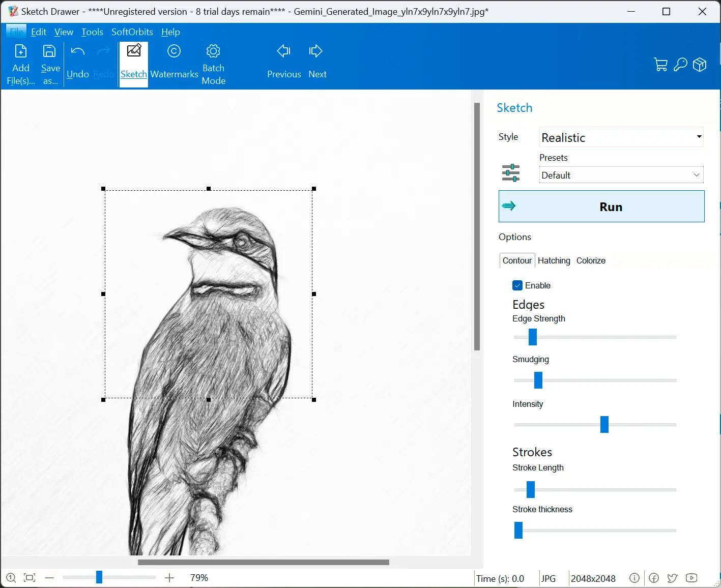Open the File menu
Image resolution: width=721 pixels, height=588 pixels.
(16, 32)
